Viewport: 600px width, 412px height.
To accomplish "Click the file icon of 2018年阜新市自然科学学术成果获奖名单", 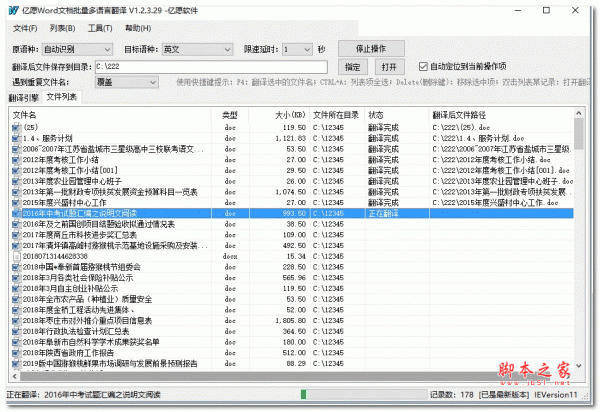I will [x=16, y=342].
